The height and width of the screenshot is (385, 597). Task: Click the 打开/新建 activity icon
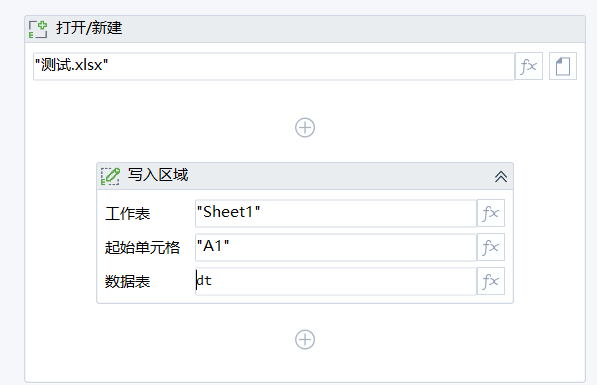(x=38, y=29)
